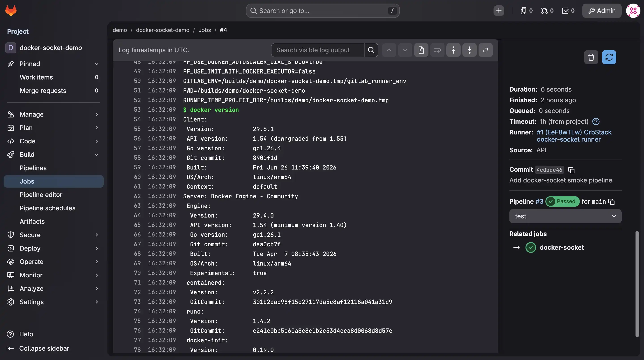Open Timeout help question-mark icon

pos(596,121)
